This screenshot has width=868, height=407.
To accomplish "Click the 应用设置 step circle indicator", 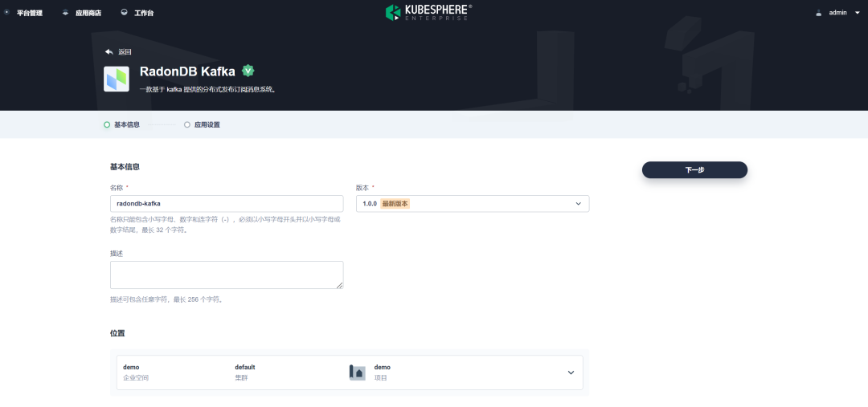I will 187,125.
